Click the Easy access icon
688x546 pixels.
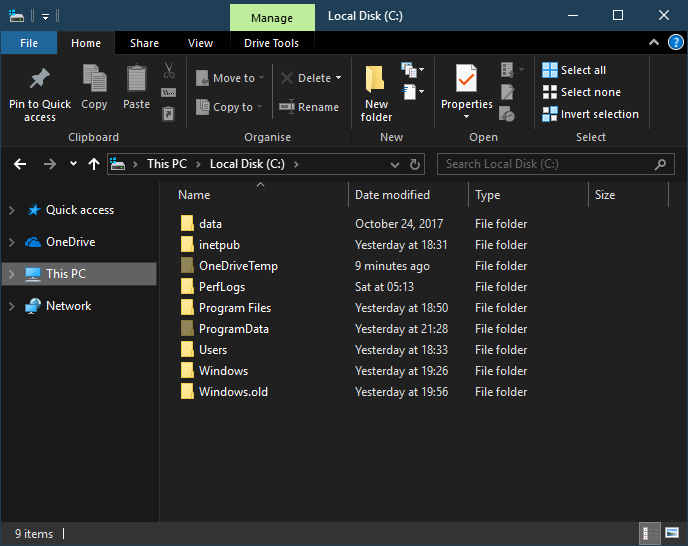[409, 92]
